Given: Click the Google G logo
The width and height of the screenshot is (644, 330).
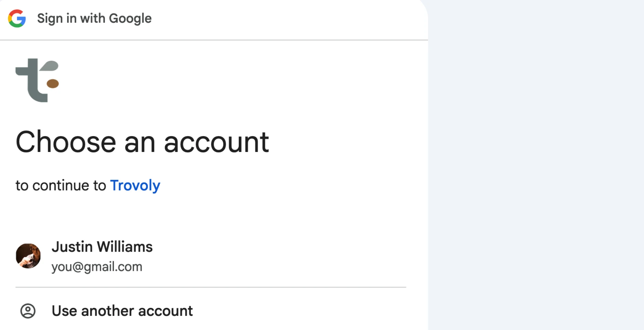Looking at the screenshot, I should point(17,18).
